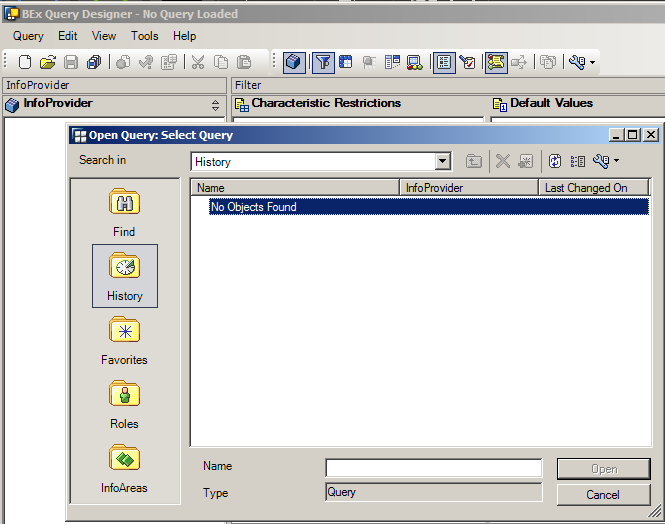This screenshot has width=665, height=524.
Task: Toggle the Messages pane icon
Action: 496,63
